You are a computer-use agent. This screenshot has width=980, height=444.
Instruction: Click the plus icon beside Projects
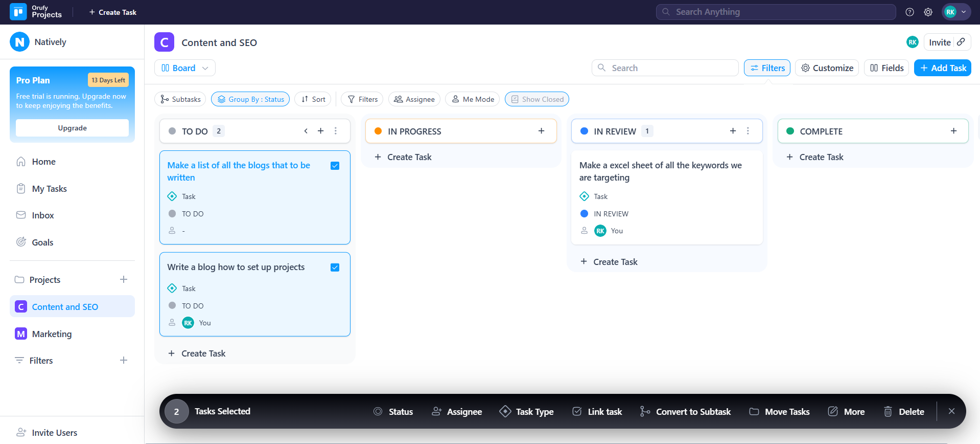(x=124, y=279)
